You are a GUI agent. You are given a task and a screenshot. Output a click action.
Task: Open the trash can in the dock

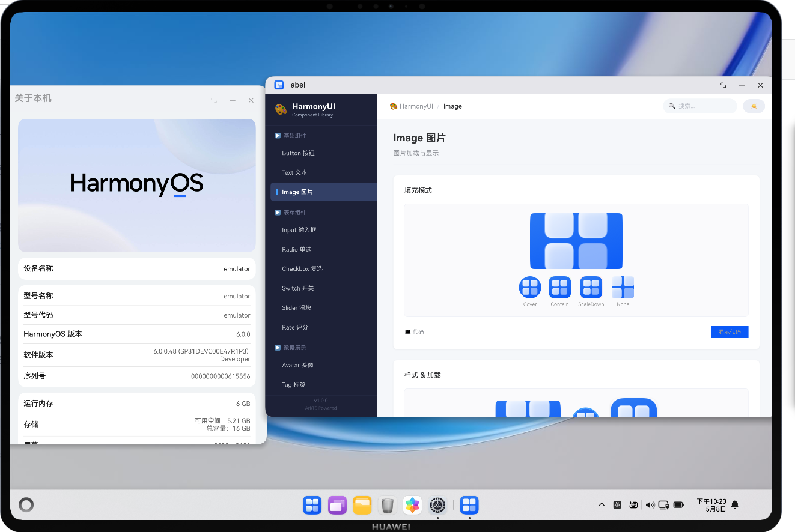[x=388, y=506]
